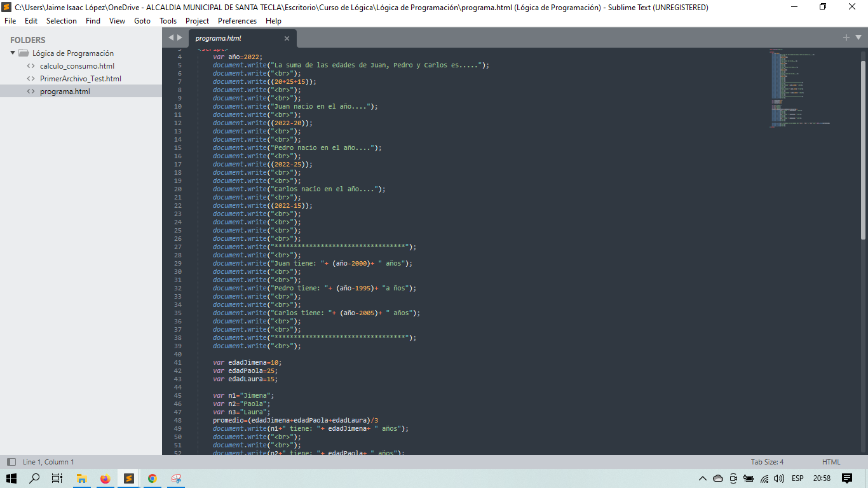Open the Goto menu
This screenshot has width=868, height=488.
(x=142, y=21)
